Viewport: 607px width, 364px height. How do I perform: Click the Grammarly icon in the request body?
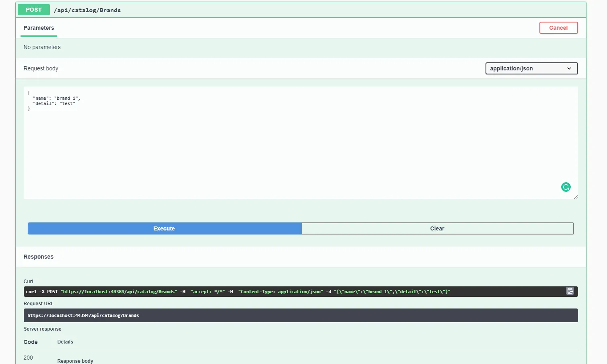566,187
